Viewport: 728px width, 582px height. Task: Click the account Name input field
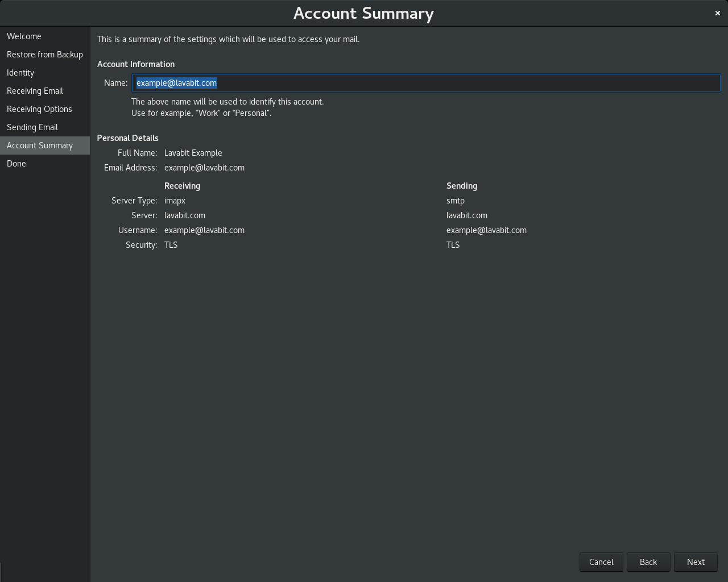point(426,83)
